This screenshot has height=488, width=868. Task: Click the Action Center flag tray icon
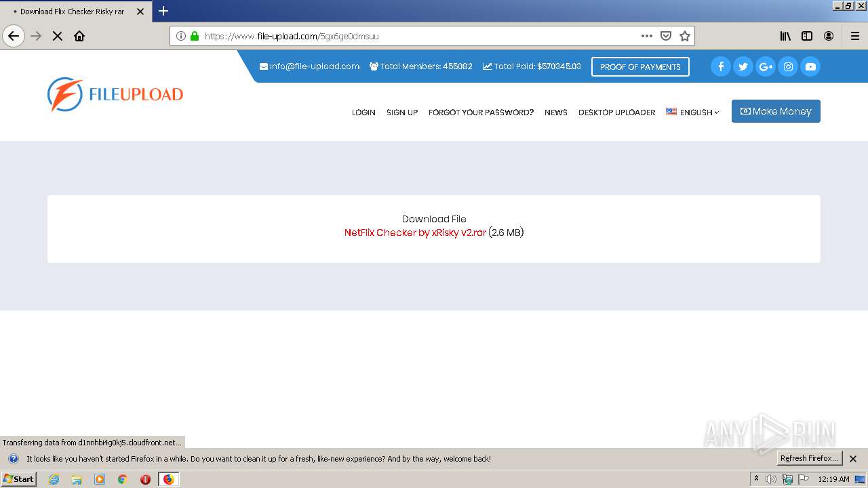pos(804,479)
